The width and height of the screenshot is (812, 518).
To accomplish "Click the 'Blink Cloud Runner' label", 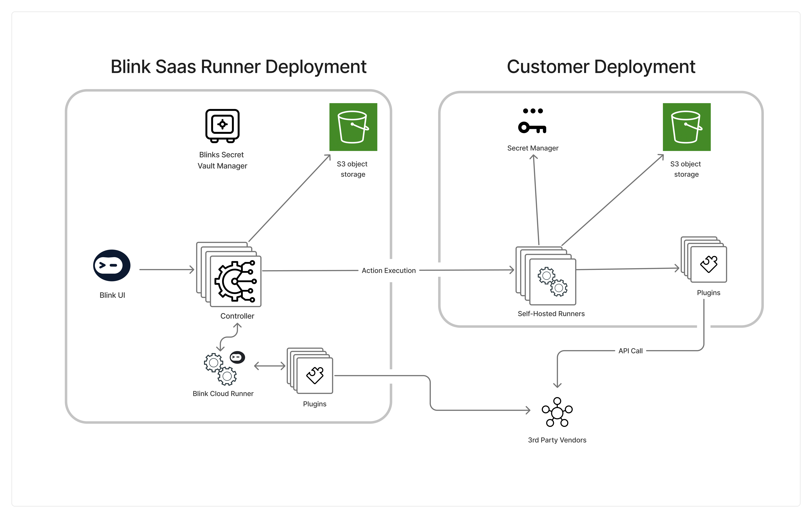I will pos(223,394).
